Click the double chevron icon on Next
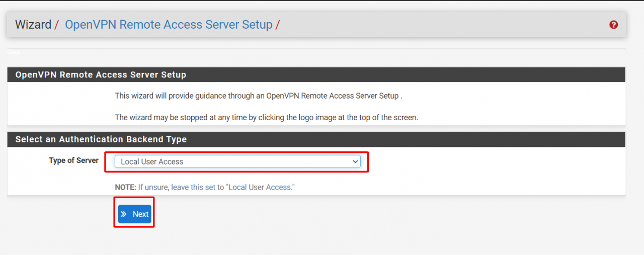This screenshot has height=255, width=644. [x=124, y=214]
